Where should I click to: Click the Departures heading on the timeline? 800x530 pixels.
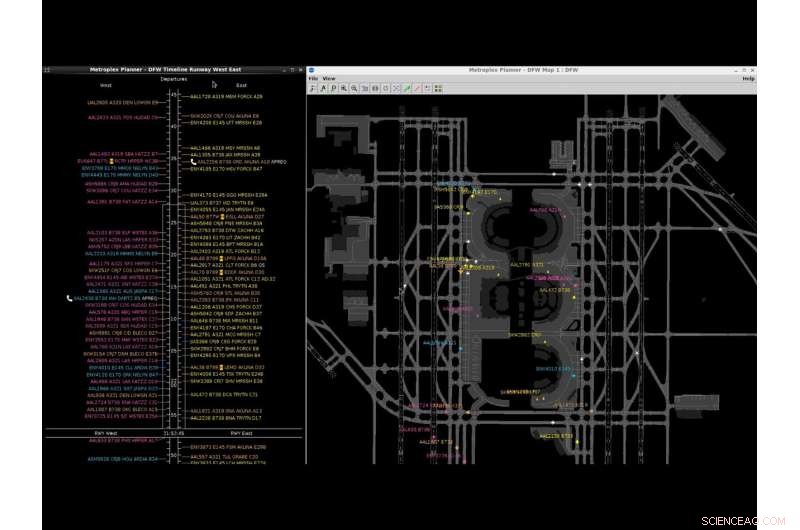point(173,79)
